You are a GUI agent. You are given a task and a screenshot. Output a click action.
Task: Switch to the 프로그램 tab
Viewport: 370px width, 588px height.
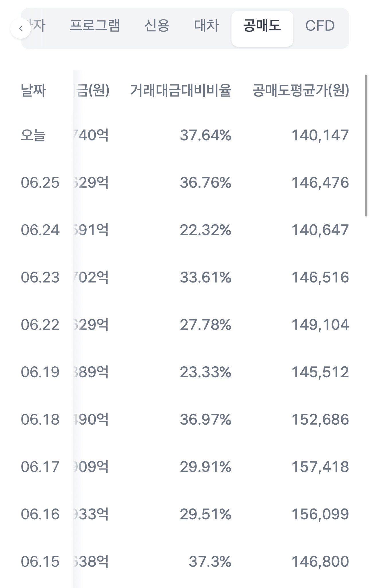click(x=95, y=26)
